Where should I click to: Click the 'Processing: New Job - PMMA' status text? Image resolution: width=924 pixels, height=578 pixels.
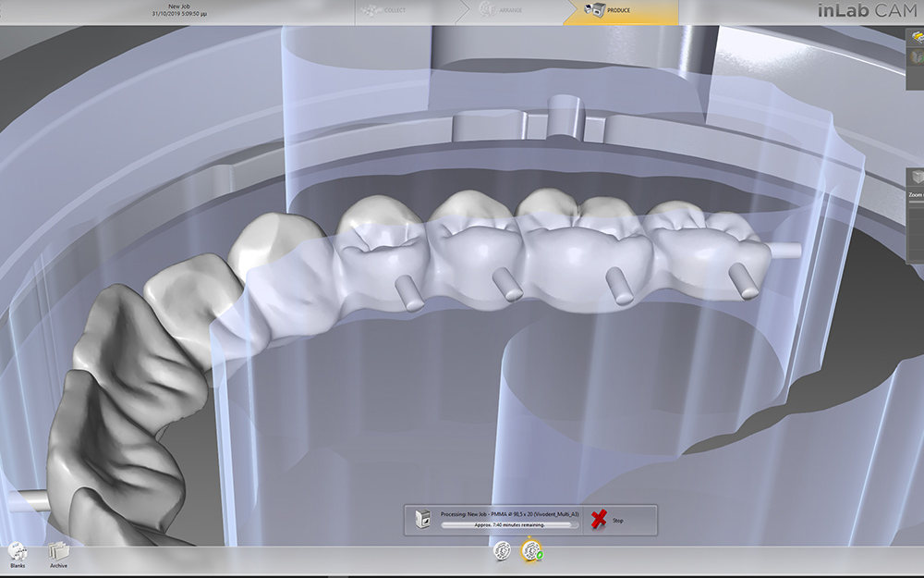click(x=510, y=514)
